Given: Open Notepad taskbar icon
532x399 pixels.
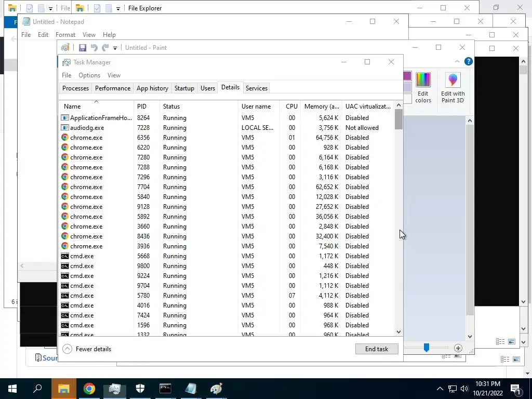Looking at the screenshot, I should [x=191, y=389].
